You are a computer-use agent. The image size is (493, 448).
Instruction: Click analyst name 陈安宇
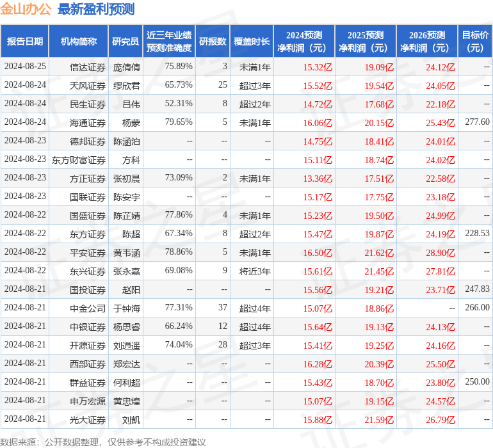point(126,197)
